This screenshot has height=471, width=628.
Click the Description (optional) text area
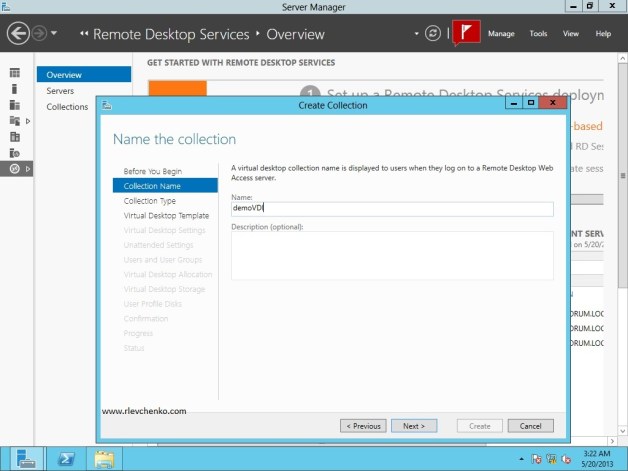(x=392, y=256)
